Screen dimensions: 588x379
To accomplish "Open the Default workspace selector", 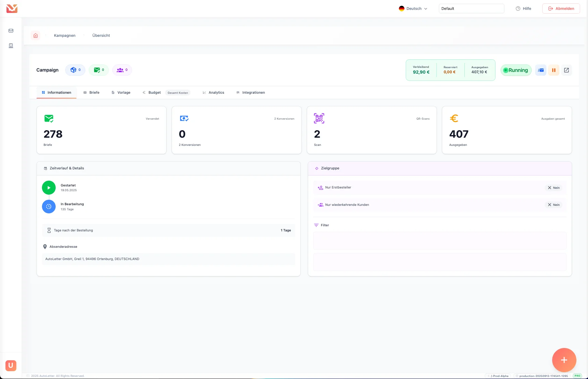I will (471, 9).
